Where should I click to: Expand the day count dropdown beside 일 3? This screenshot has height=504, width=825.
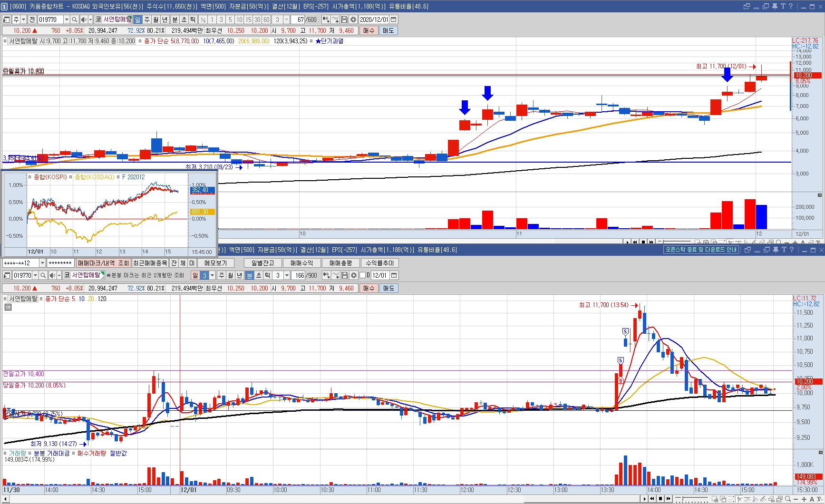click(x=213, y=275)
